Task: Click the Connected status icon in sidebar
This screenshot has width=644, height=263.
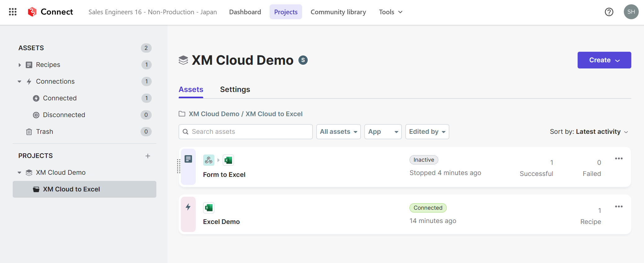Action: [x=36, y=98]
